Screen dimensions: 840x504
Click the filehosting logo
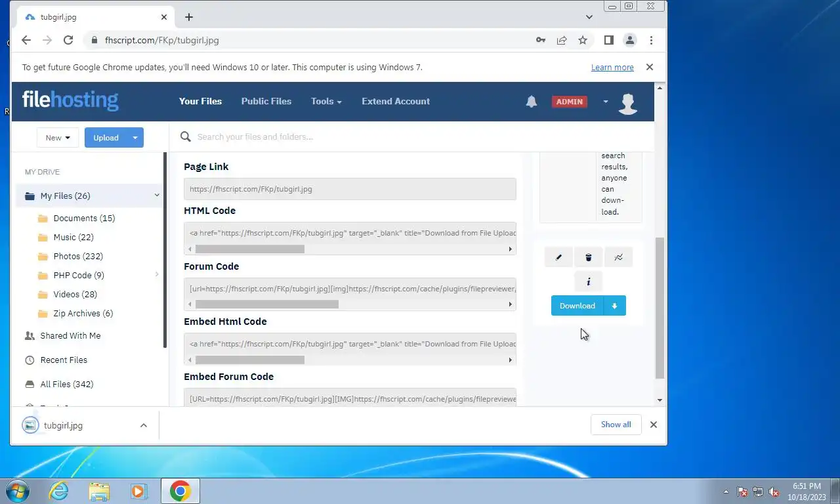70,100
